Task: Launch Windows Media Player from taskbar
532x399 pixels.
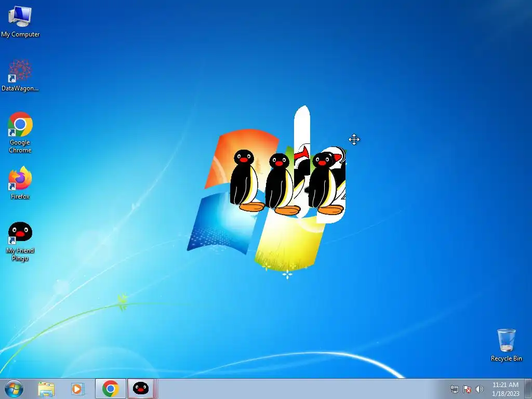Action: (77, 389)
